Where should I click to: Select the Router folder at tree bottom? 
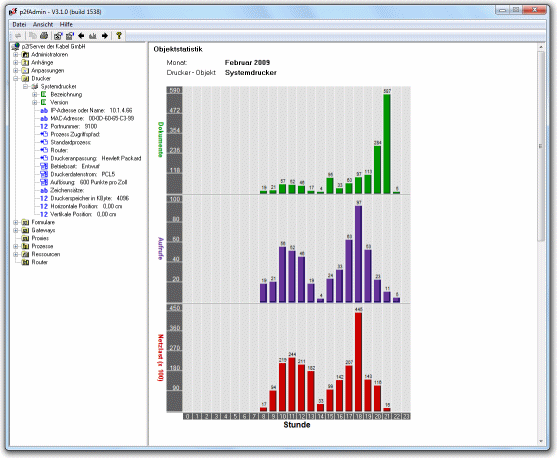(39, 262)
